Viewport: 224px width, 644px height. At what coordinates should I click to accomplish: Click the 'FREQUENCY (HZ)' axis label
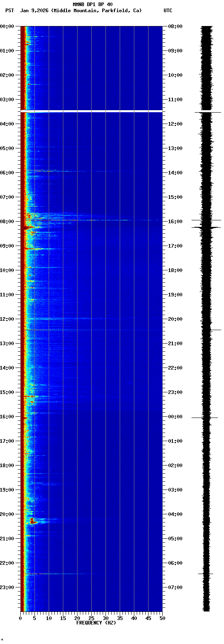96,623
